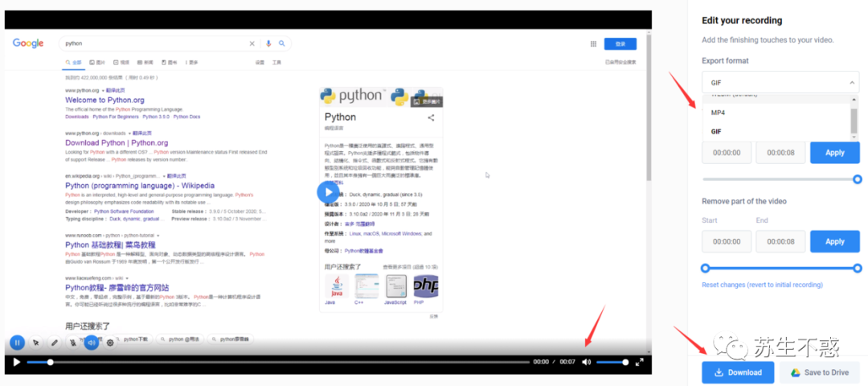Click the share icon in Python knowledge panel

coord(432,117)
